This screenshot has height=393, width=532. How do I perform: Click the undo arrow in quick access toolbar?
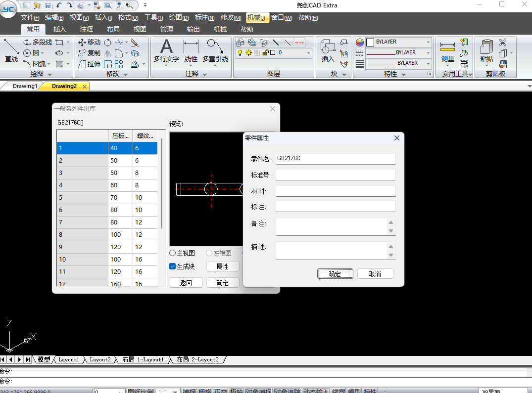point(59,5)
